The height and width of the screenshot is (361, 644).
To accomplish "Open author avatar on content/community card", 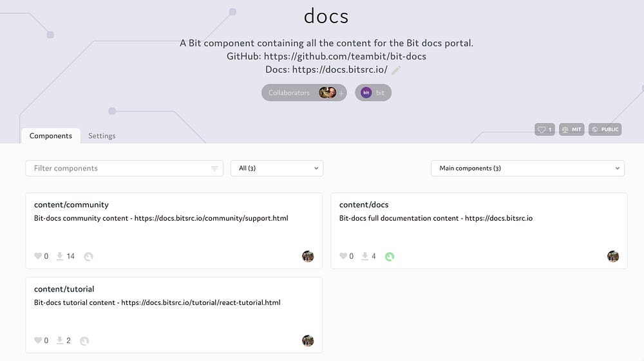I will (x=308, y=256).
